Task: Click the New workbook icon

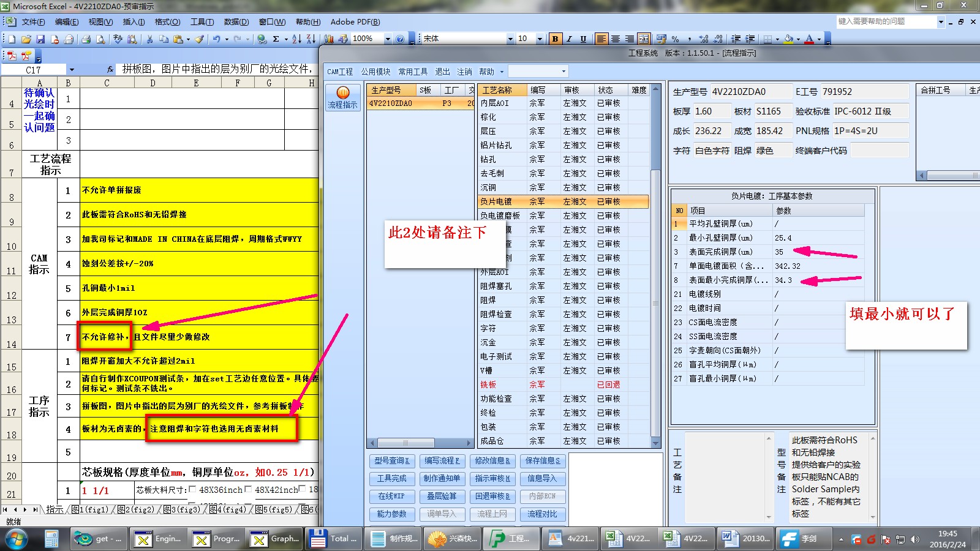Action: point(11,39)
